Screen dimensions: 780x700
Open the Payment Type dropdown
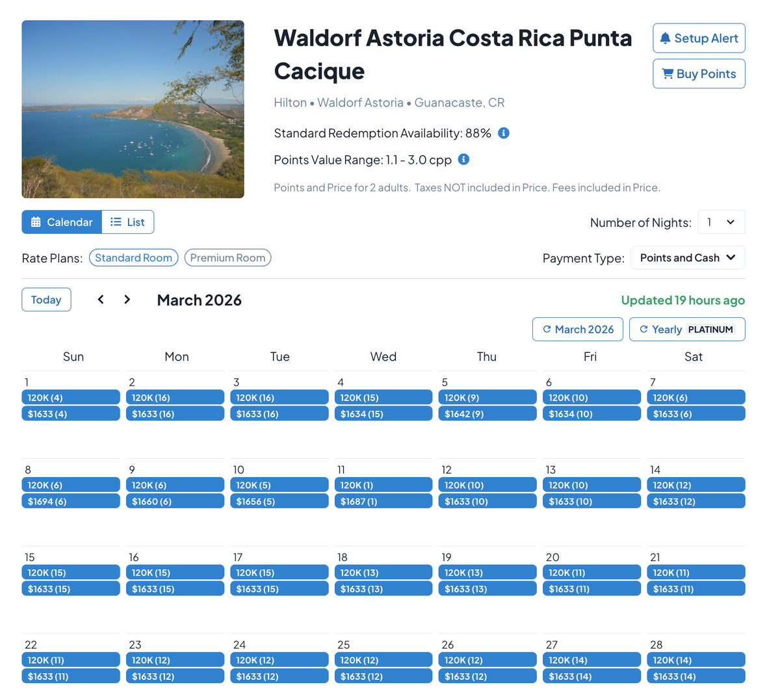(x=688, y=258)
